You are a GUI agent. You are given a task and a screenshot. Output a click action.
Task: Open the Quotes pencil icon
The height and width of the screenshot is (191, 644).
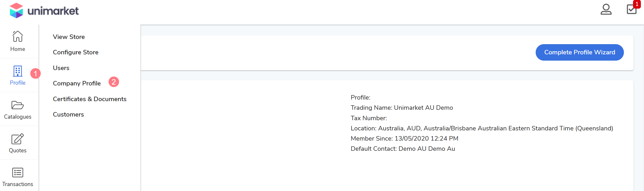point(18,139)
